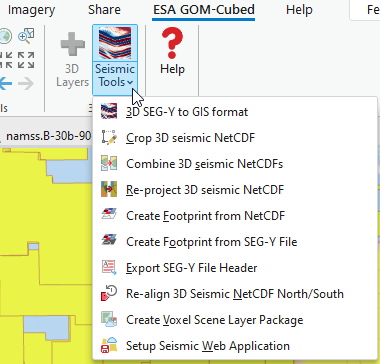Click the Setup Seismic Web Application icon
The height and width of the screenshot is (364, 380).
(x=109, y=345)
